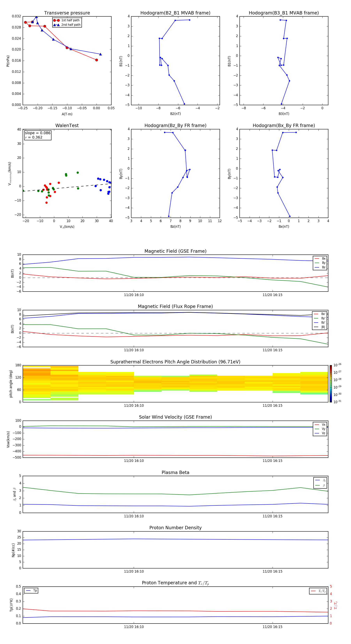
Task: Click the '2nd half path' legend entry
Action: (x=67, y=25)
